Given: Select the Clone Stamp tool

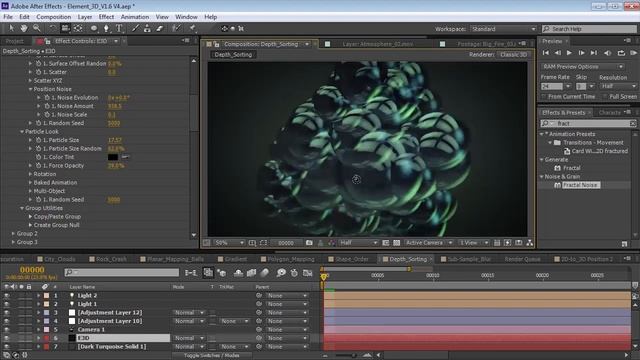Looking at the screenshot, I should coord(147,28).
